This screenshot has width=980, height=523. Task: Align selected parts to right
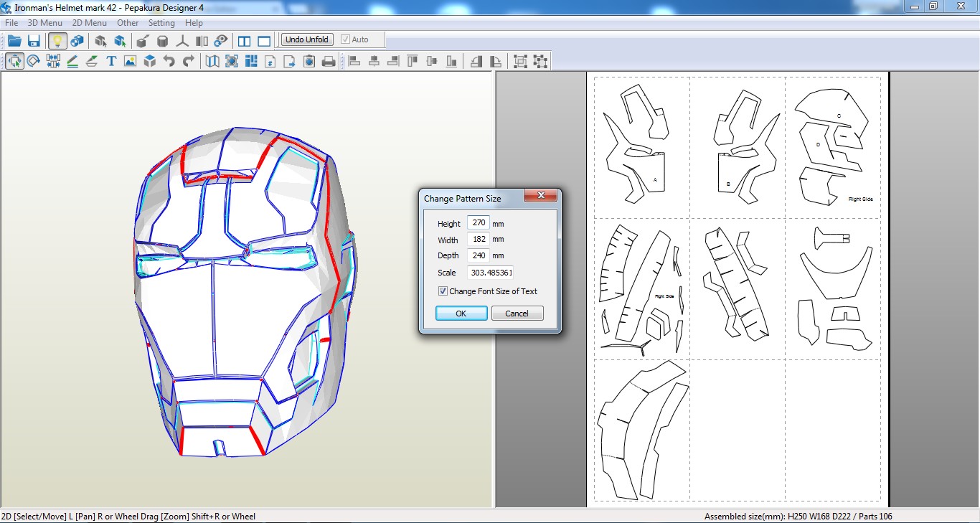point(393,61)
